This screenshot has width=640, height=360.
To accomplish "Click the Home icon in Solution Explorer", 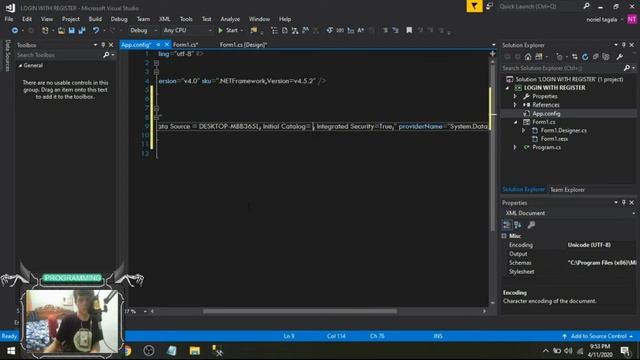I will (x=528, y=57).
